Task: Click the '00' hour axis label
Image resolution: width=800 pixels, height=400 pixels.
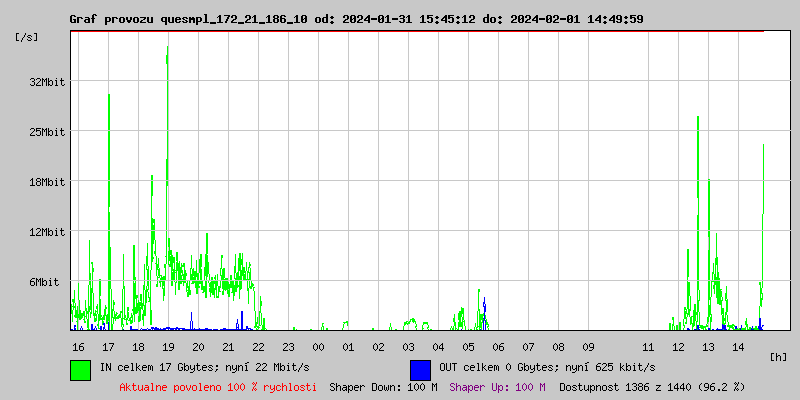Action: click(318, 347)
